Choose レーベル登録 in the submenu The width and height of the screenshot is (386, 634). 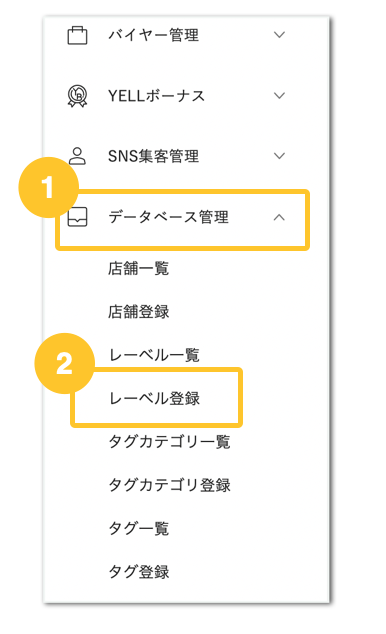tap(154, 398)
